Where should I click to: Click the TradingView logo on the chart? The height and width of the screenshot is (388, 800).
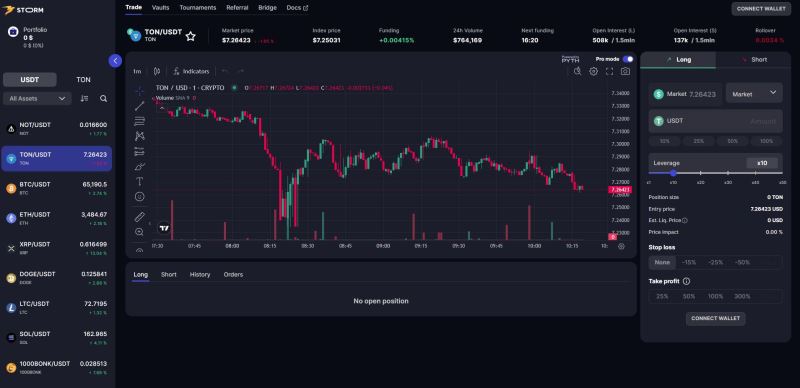[x=164, y=229]
